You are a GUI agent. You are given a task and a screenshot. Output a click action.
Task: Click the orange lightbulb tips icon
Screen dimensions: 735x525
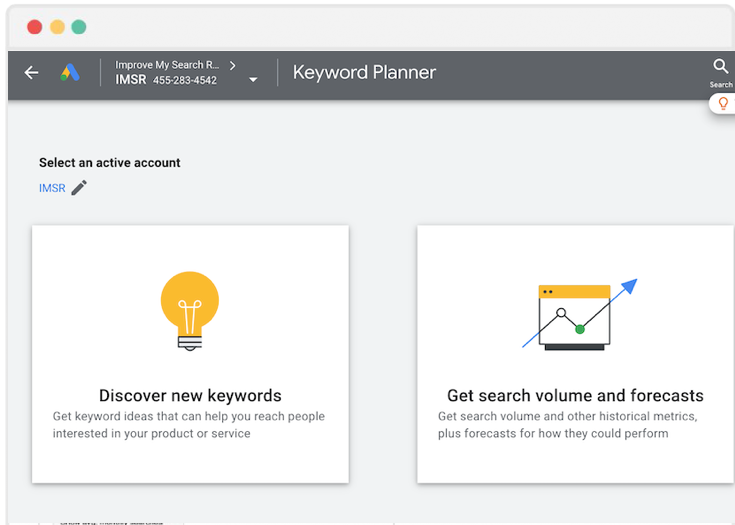click(723, 104)
